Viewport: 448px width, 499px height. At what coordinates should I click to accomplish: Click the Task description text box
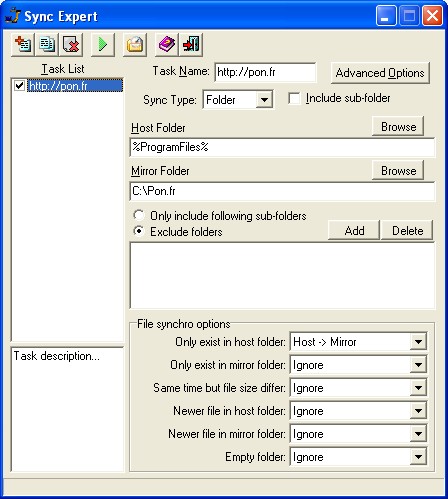point(68,409)
